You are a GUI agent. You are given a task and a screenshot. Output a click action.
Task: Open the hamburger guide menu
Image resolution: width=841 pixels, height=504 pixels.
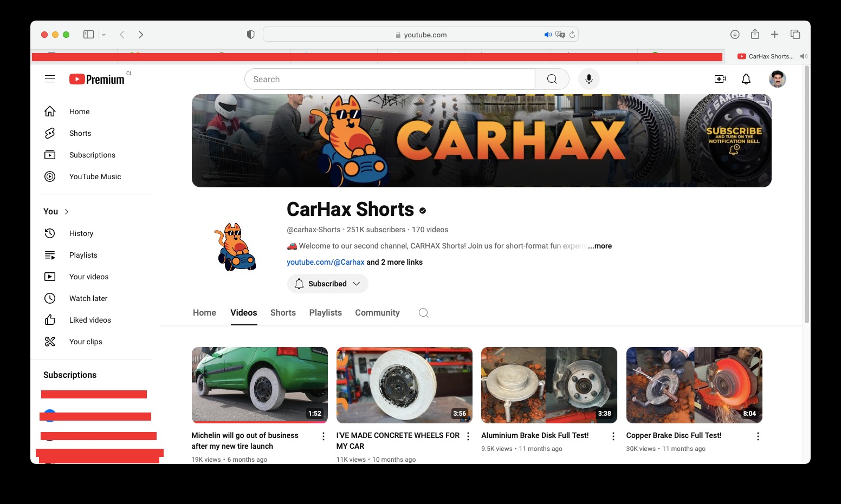click(x=50, y=79)
